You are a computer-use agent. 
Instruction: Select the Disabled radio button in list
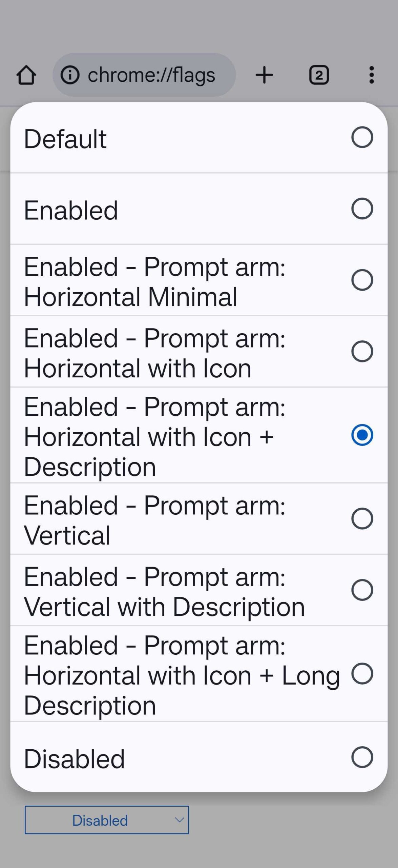362,757
